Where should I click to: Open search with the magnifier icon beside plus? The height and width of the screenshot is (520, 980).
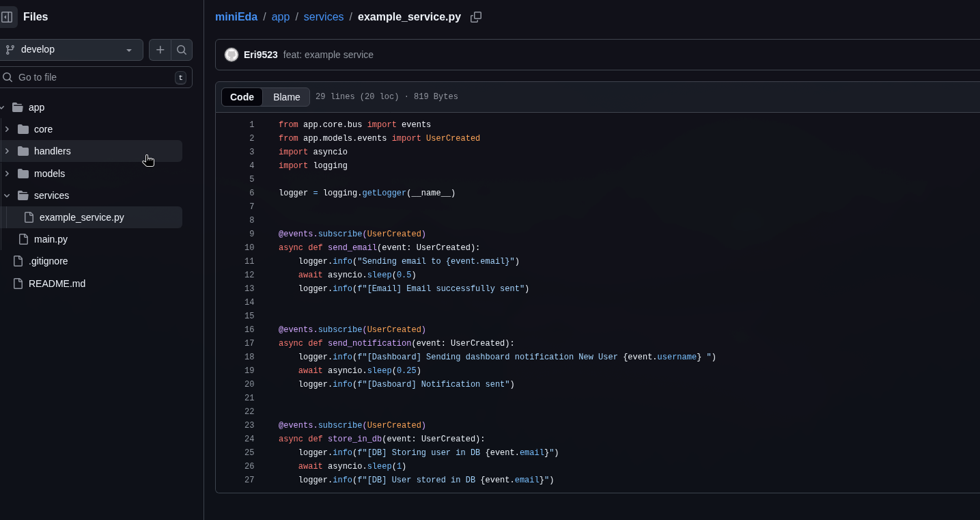pyautogui.click(x=181, y=49)
